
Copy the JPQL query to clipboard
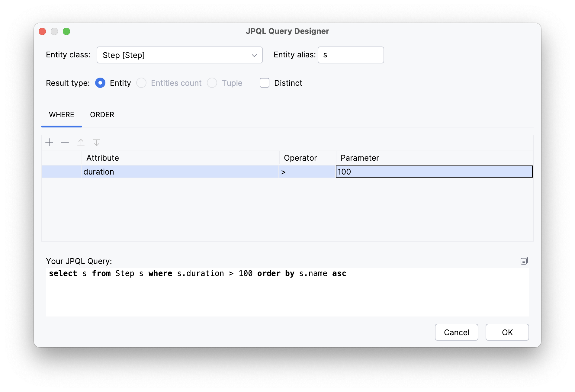click(x=524, y=261)
